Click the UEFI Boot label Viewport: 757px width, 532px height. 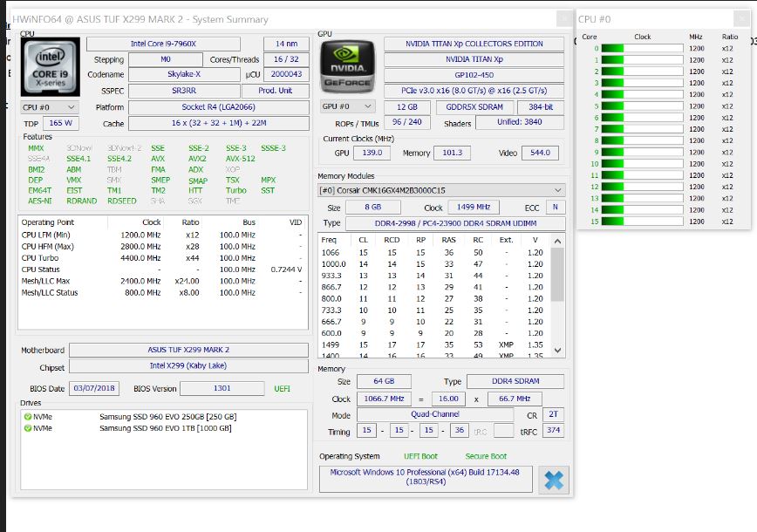(420, 456)
